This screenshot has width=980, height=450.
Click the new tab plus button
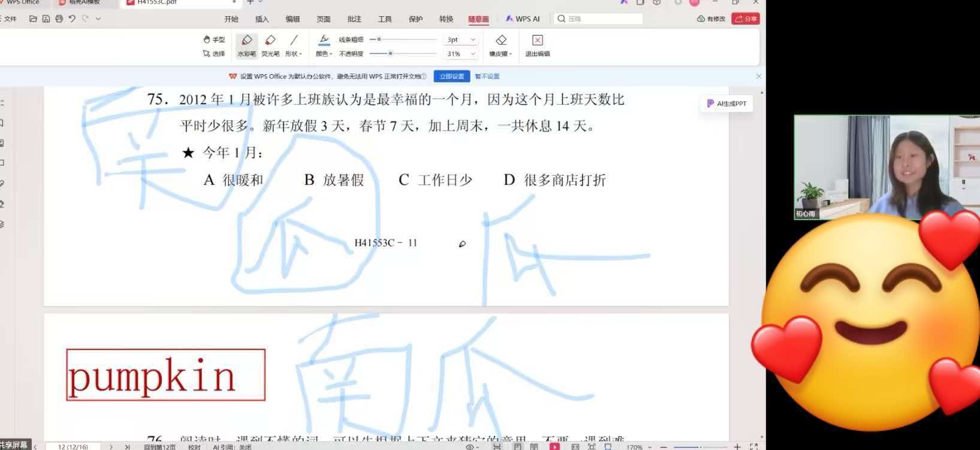coord(250,2)
